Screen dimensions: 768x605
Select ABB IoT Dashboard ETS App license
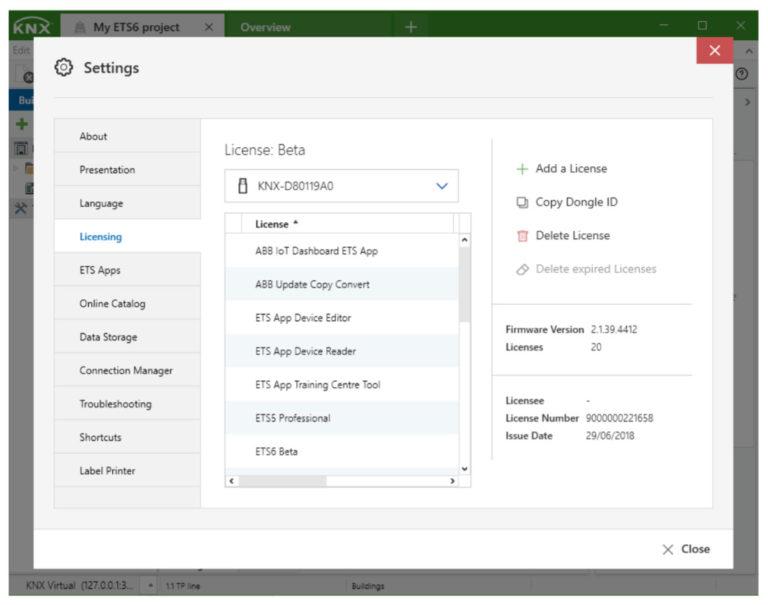(342, 251)
